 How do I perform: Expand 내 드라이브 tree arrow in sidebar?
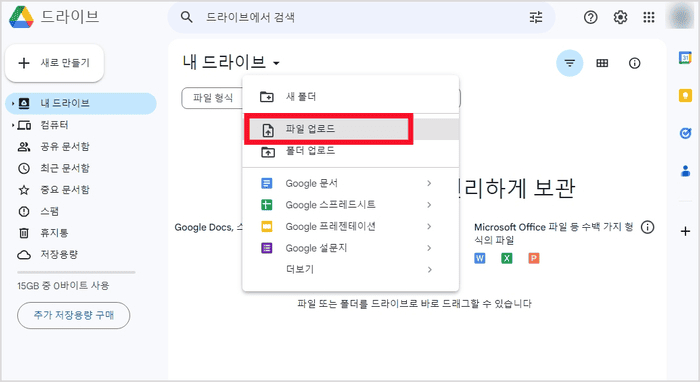13,104
